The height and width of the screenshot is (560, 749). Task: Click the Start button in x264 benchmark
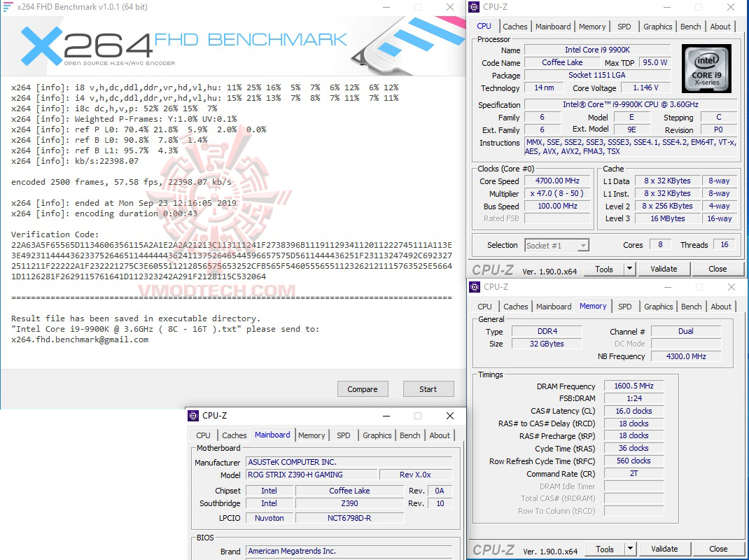click(428, 389)
